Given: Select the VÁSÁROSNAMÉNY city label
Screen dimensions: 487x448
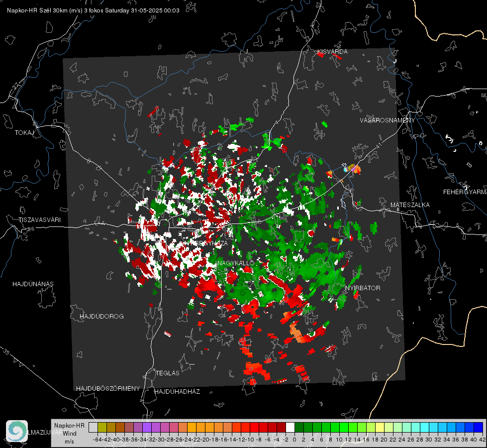Looking at the screenshot, I should coord(388,120).
